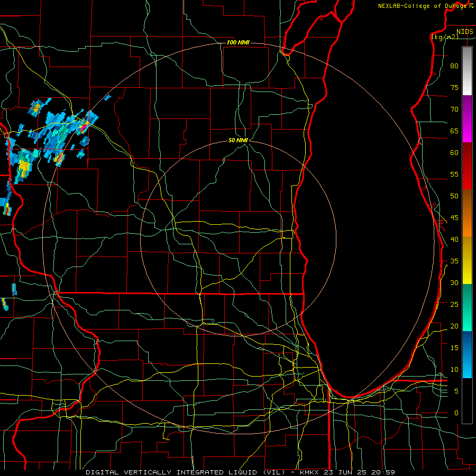
Task: Select scale value 80
Action: 454,66
